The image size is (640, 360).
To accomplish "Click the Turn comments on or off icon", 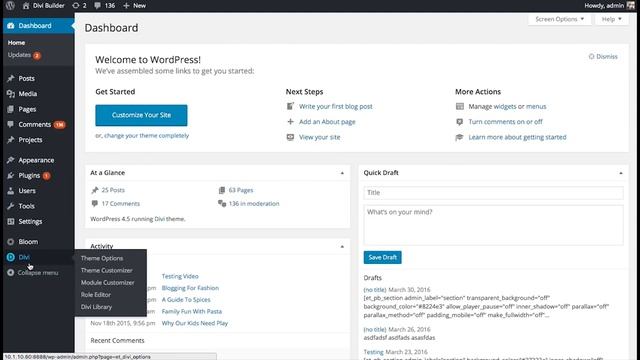I will coord(460,122).
